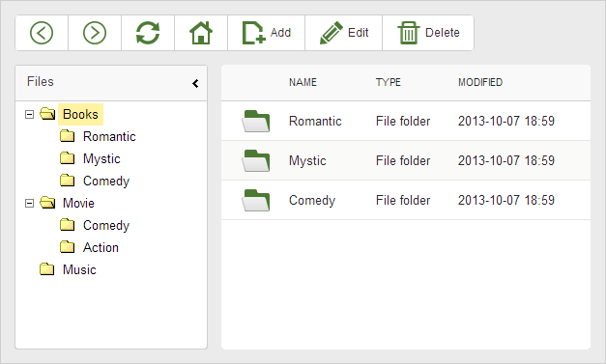Click the modified date in Comedy row
This screenshot has height=364, width=606.
[x=506, y=200]
